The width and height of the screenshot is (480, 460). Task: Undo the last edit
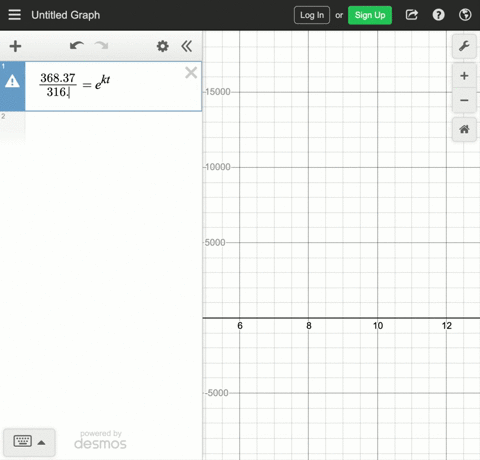[x=77, y=46]
